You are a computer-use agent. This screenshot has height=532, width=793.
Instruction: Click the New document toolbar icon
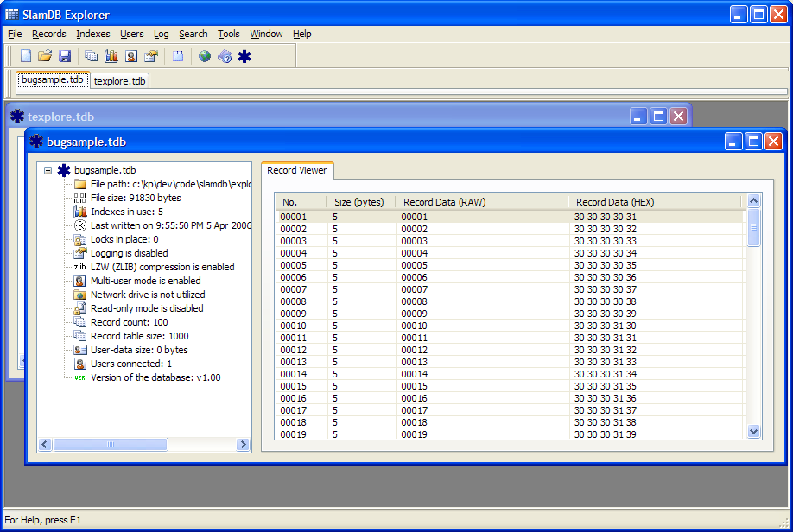coord(25,56)
